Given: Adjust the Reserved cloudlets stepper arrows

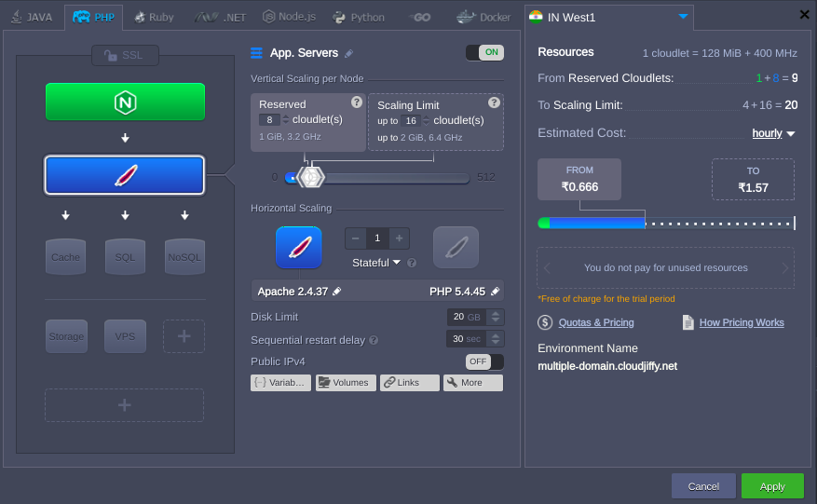Looking at the screenshot, I should 286,120.
